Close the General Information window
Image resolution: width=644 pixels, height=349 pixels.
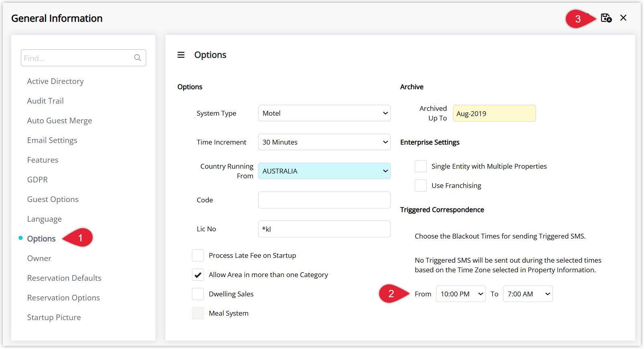pyautogui.click(x=623, y=18)
